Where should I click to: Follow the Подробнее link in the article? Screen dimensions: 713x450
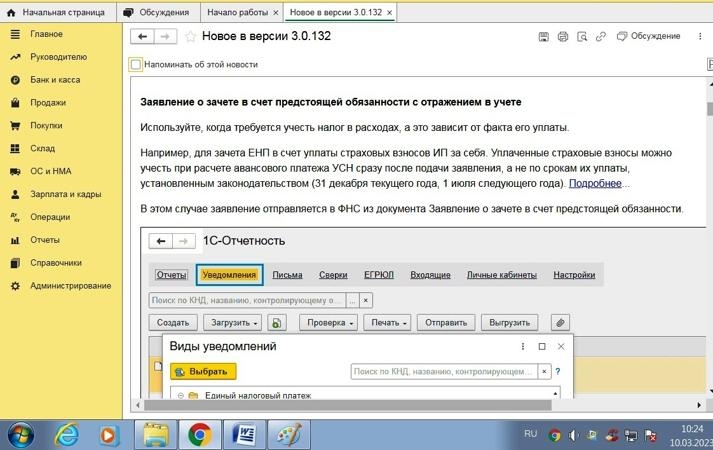595,184
